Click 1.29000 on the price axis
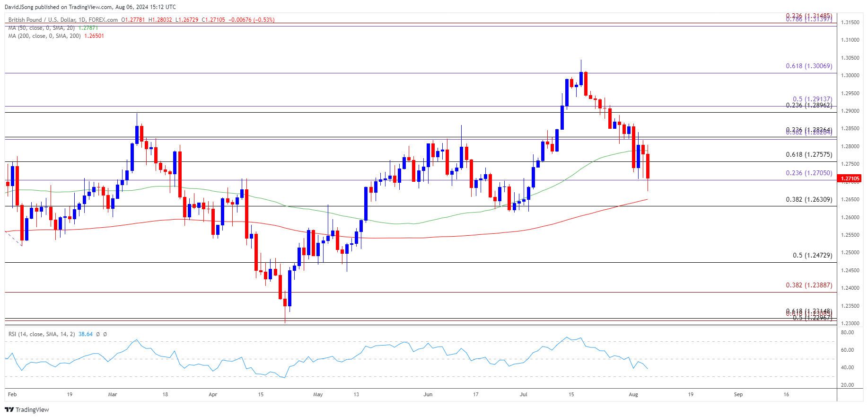 850,111
